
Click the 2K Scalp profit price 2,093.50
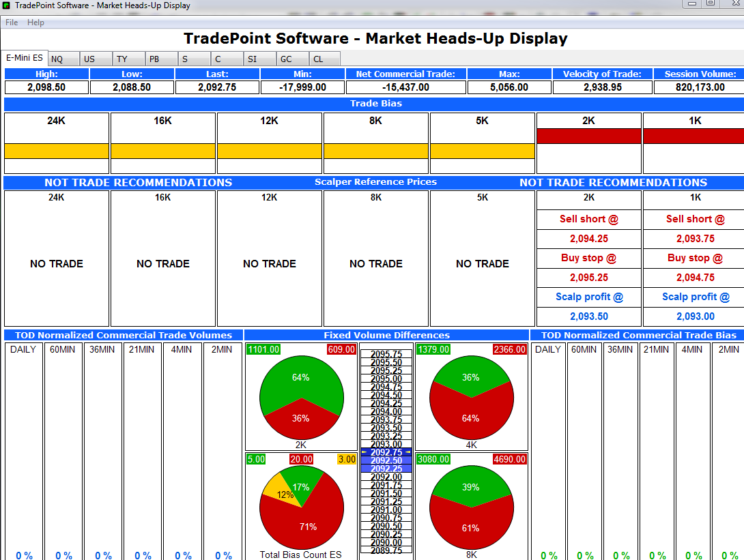pos(589,316)
